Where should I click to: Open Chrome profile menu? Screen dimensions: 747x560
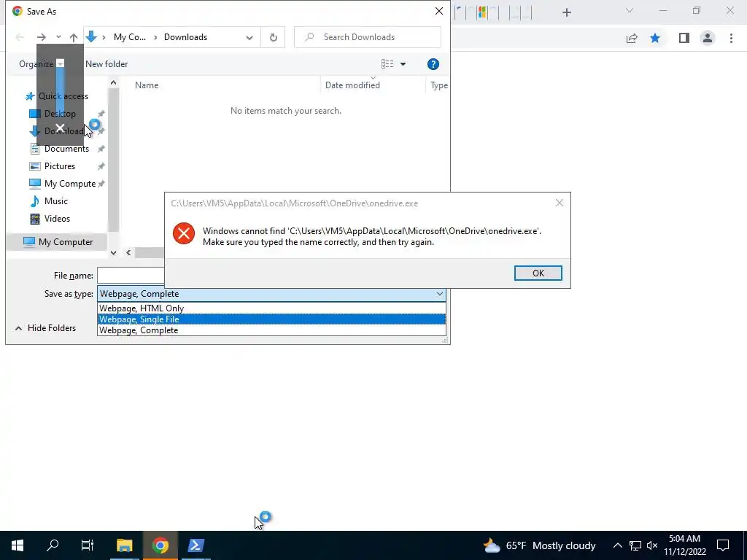tap(708, 38)
